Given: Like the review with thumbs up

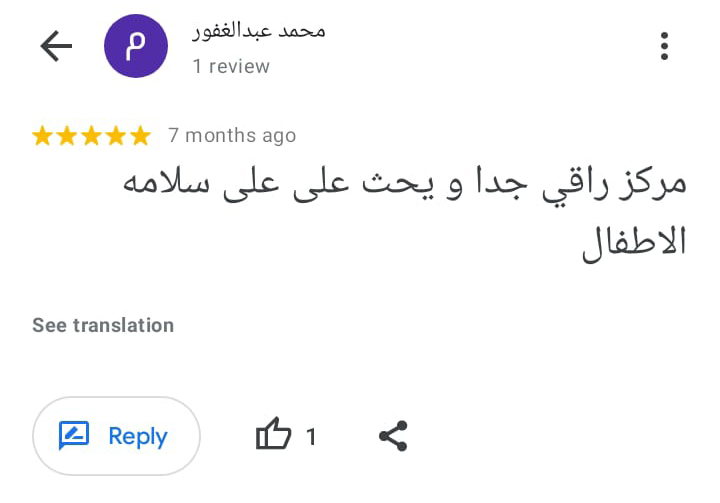Looking at the screenshot, I should coord(273,436).
